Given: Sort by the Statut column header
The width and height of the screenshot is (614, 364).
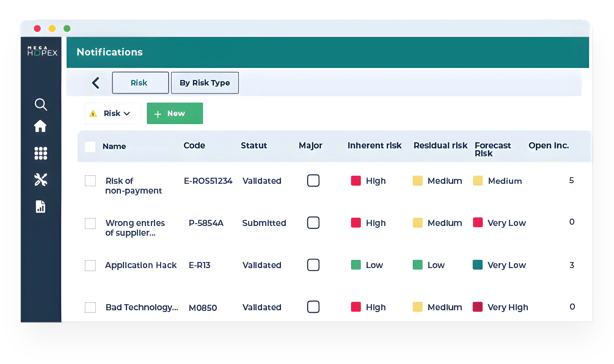Looking at the screenshot, I should (x=254, y=146).
